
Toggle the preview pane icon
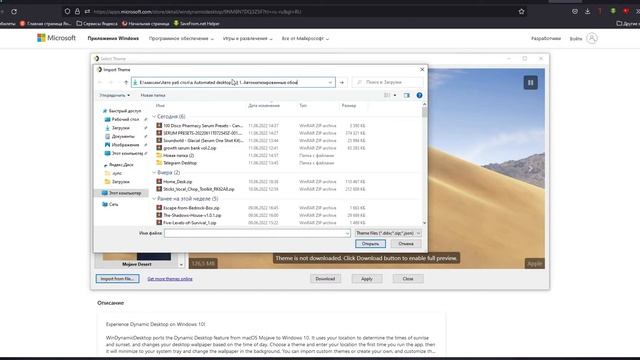407,95
